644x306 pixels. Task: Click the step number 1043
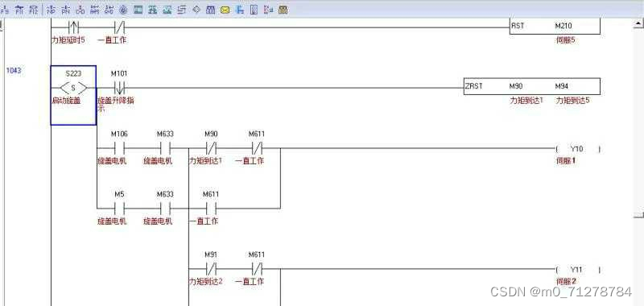click(x=14, y=71)
